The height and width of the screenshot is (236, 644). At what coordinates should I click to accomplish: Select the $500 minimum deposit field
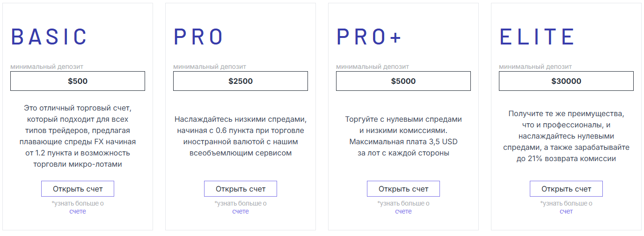coord(78,81)
